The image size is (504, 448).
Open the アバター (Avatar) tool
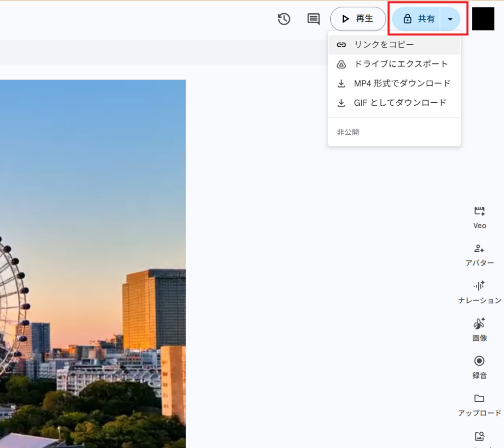point(479,255)
